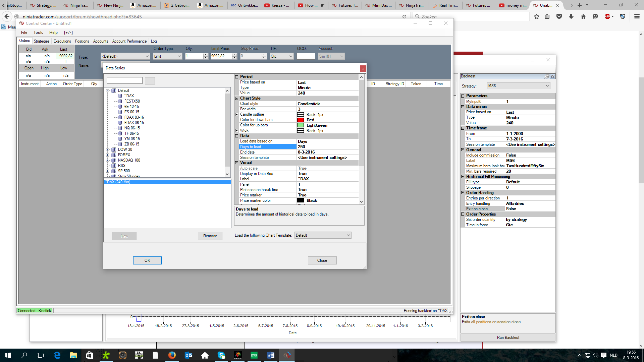
Task: Click the NASDAQ 100 list icon
Action: coord(114,160)
